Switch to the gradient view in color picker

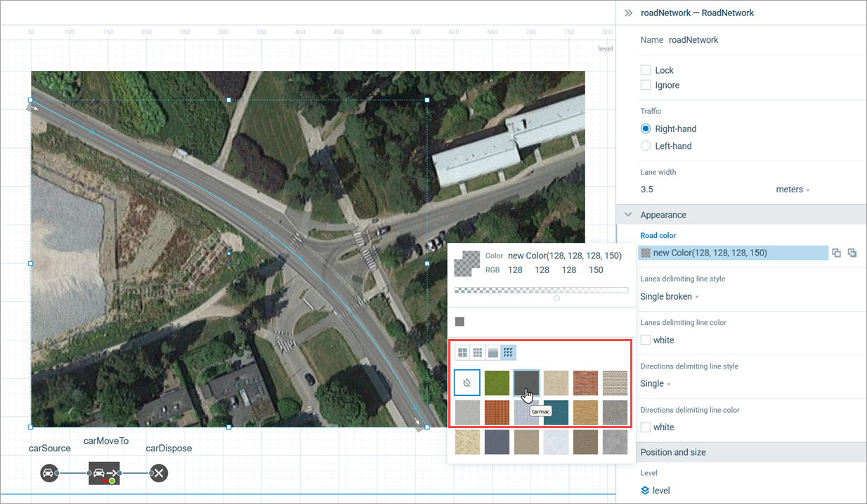click(493, 352)
